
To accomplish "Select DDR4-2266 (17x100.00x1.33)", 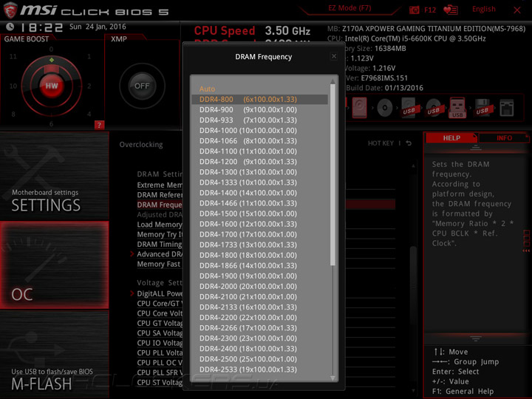I will pyautogui.click(x=259, y=328).
